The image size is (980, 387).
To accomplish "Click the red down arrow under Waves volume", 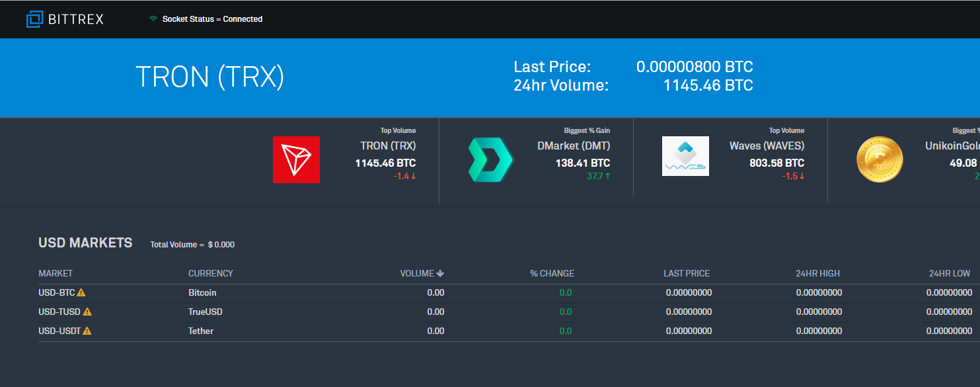I will pos(802,176).
